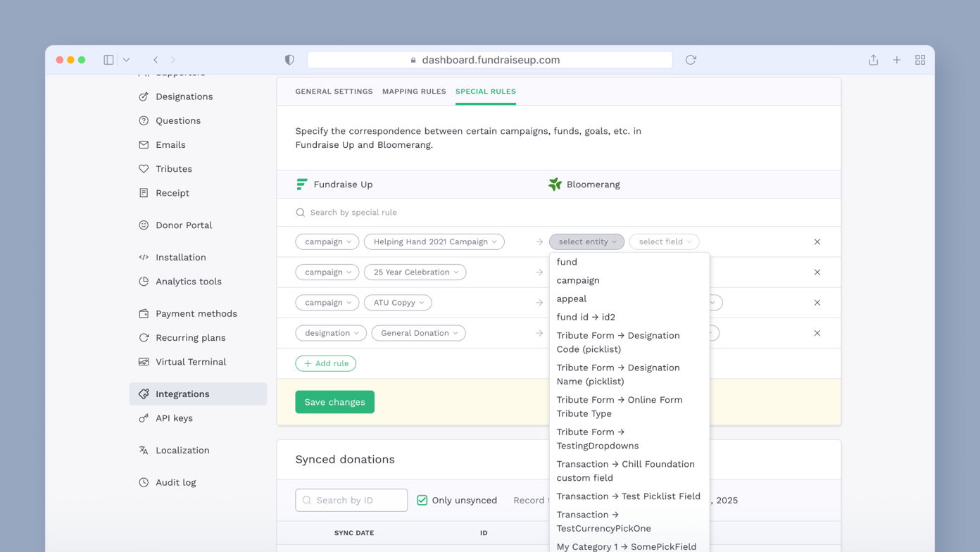Click the Search by ID field
The image size is (980, 552).
point(351,500)
